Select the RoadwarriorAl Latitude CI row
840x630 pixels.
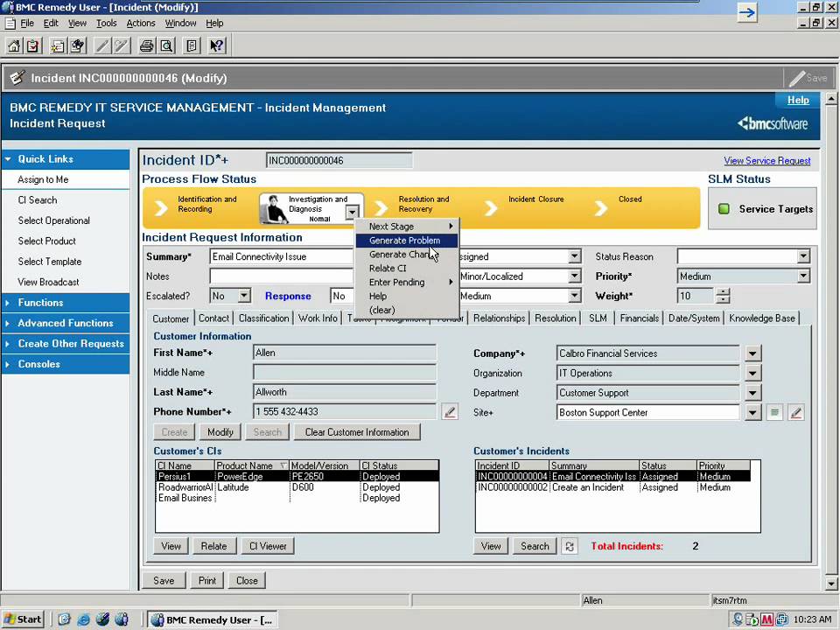tap(297, 487)
